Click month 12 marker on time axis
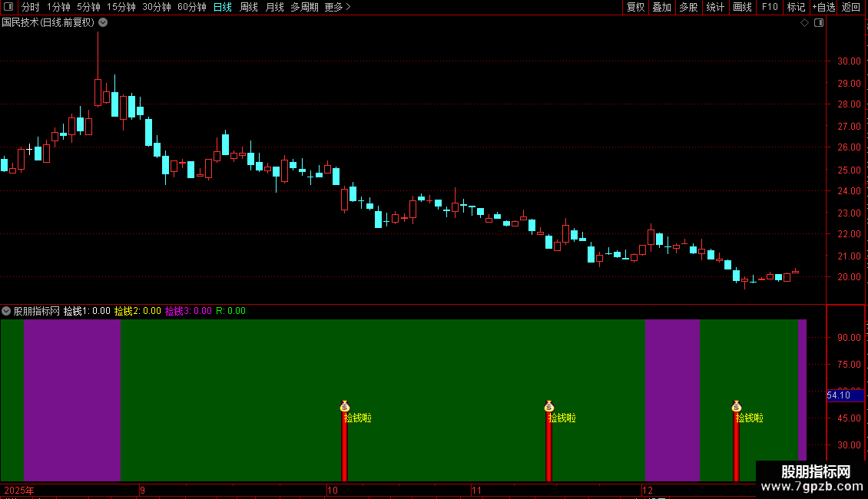Screen dimensions: 868x499 coord(648,490)
